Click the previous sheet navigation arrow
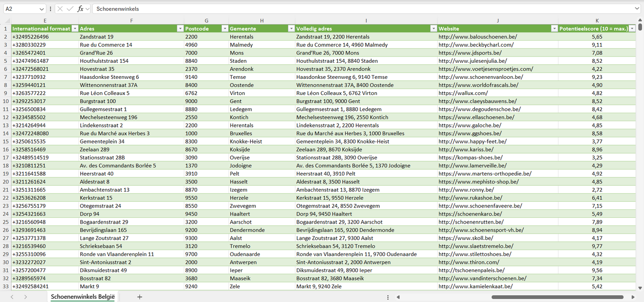Viewport: 644px width, 302px height. pos(12,297)
